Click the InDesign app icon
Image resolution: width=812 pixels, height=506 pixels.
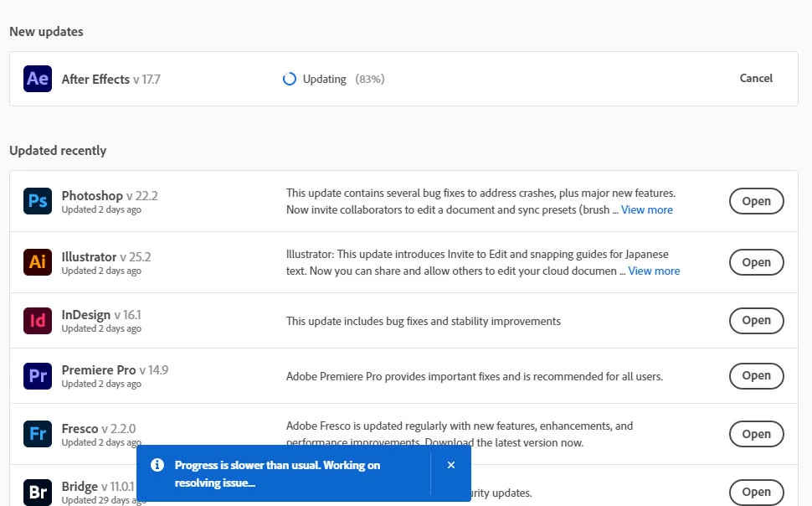pos(38,320)
